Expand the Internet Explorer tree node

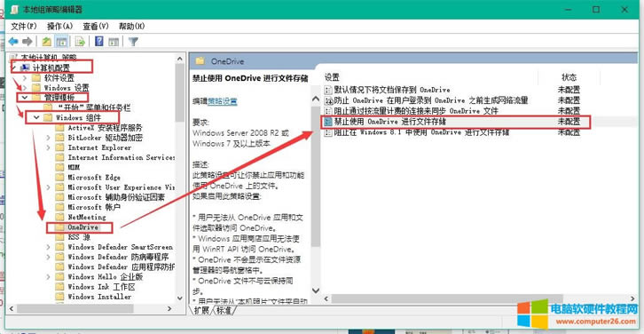tap(49, 147)
